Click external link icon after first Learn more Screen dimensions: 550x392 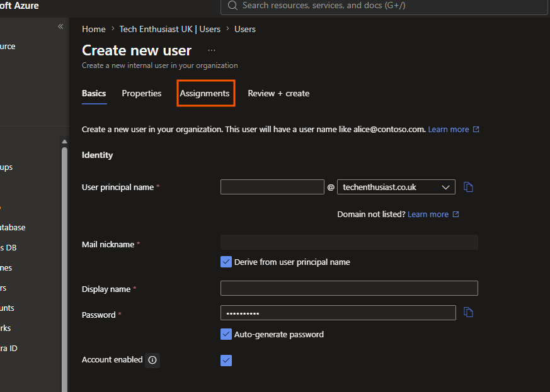(x=476, y=129)
